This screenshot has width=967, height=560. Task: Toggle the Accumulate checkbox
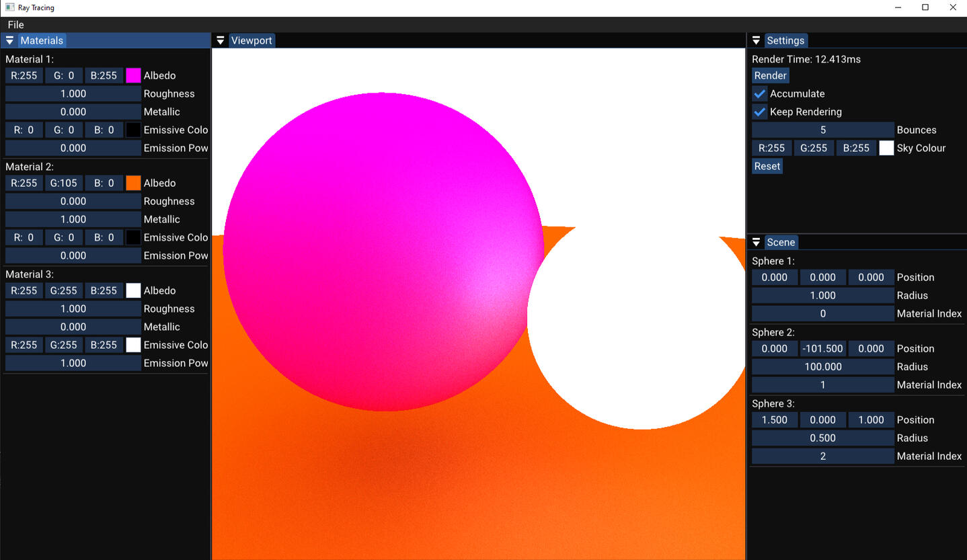760,93
